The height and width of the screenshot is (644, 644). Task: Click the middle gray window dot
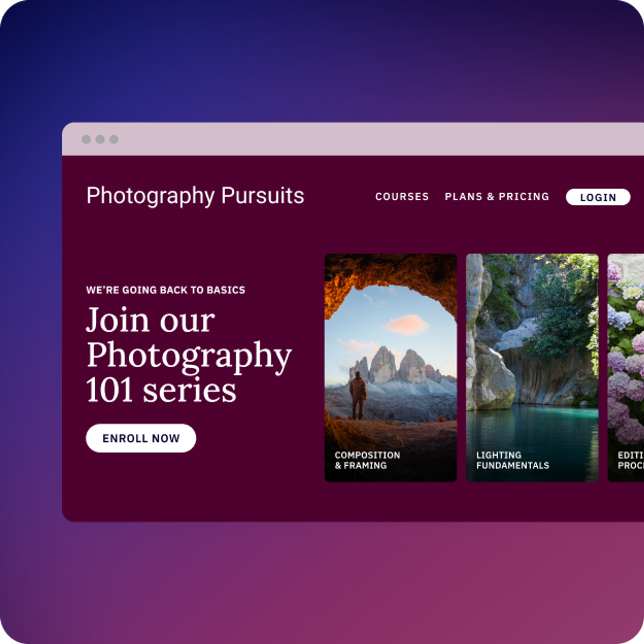(x=100, y=139)
